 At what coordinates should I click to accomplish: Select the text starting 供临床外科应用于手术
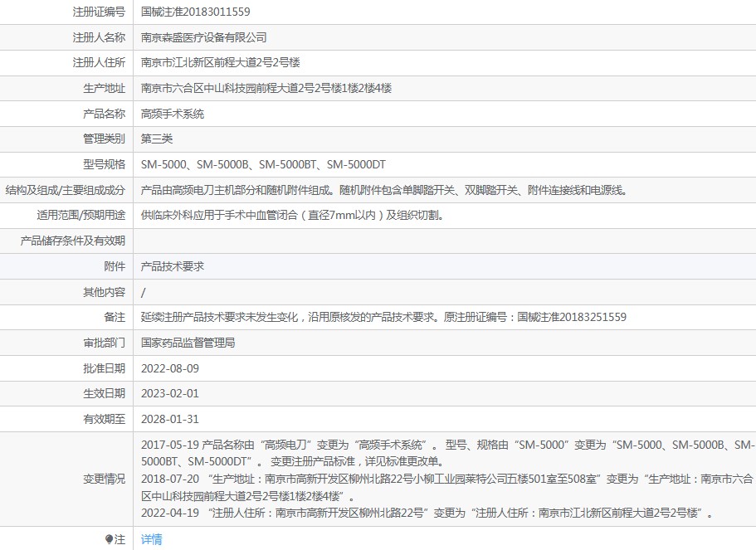click(x=293, y=215)
